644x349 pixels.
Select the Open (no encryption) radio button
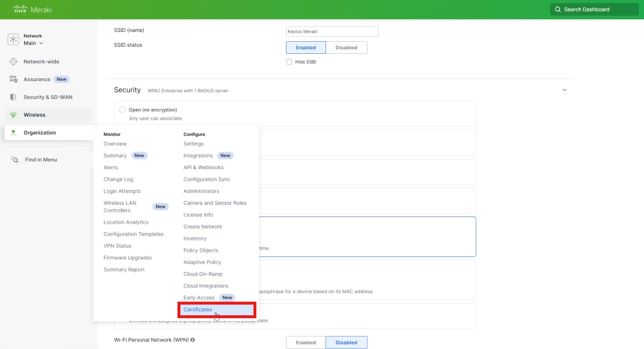122,110
